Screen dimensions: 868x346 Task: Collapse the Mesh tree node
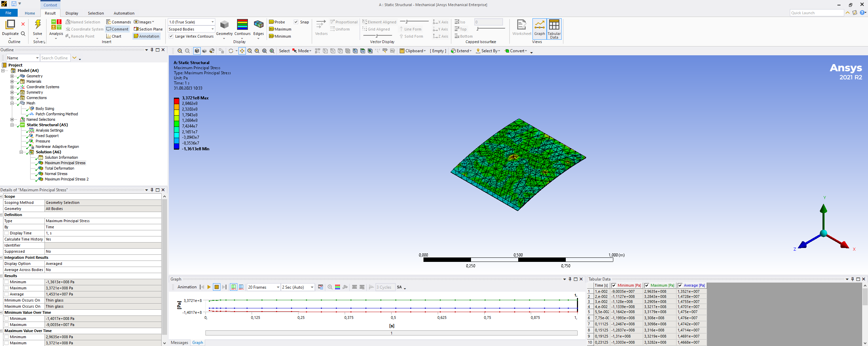[x=12, y=103]
